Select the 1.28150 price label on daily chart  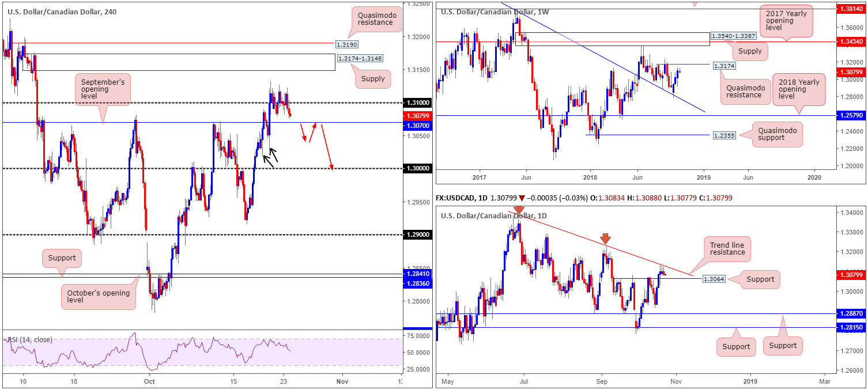coord(851,328)
